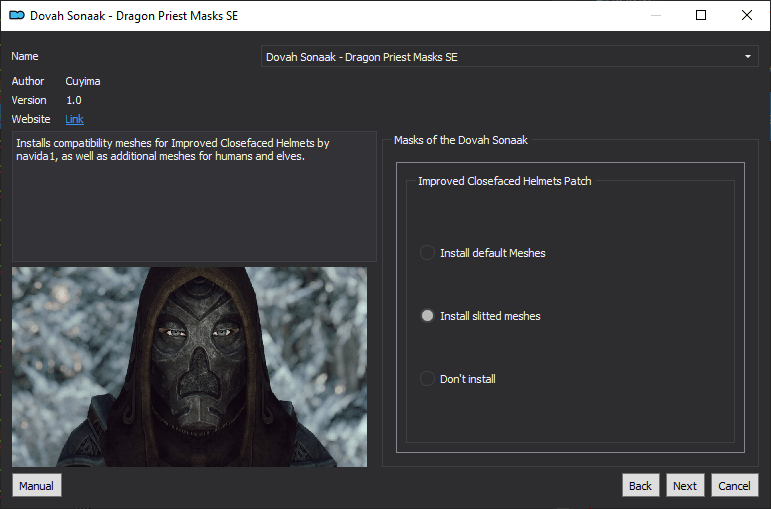The width and height of the screenshot is (771, 509).
Task: Open the Website Link
Action: [x=74, y=119]
